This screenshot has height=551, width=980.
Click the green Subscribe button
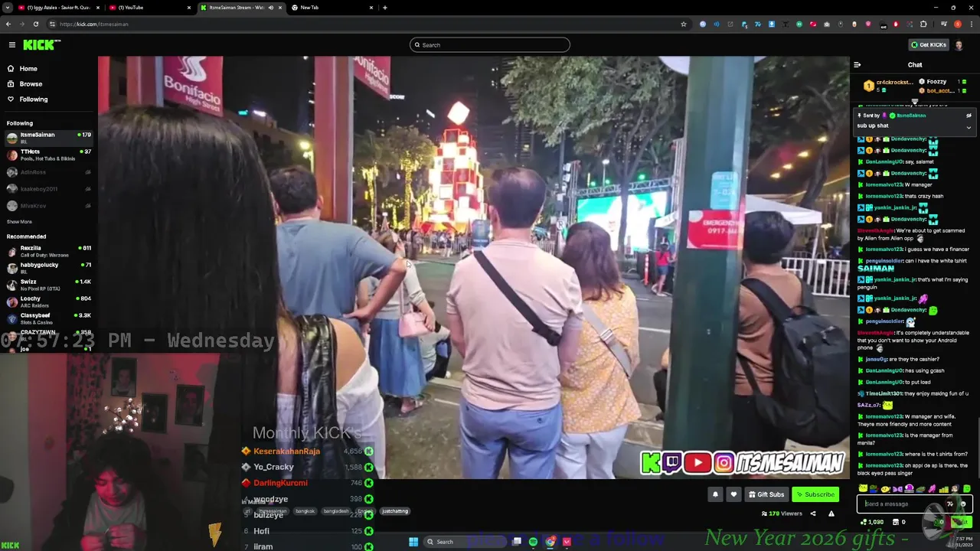point(815,494)
